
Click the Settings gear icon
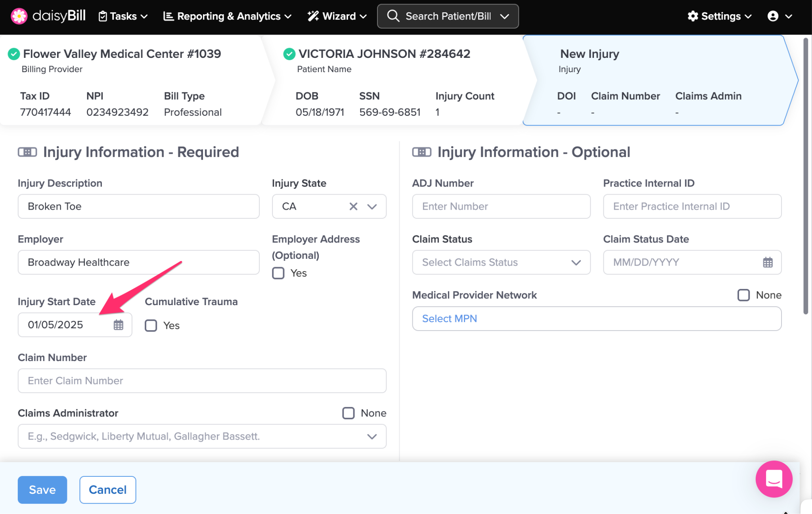pyautogui.click(x=693, y=16)
